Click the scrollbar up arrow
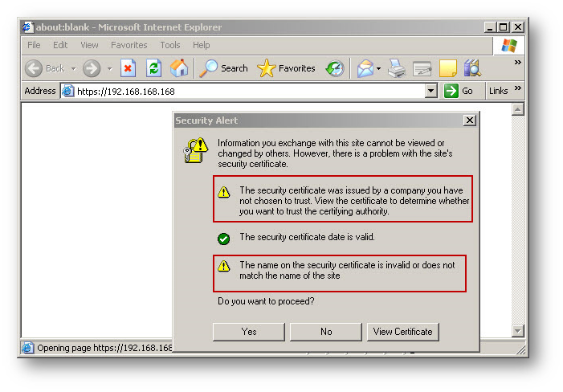 517,109
